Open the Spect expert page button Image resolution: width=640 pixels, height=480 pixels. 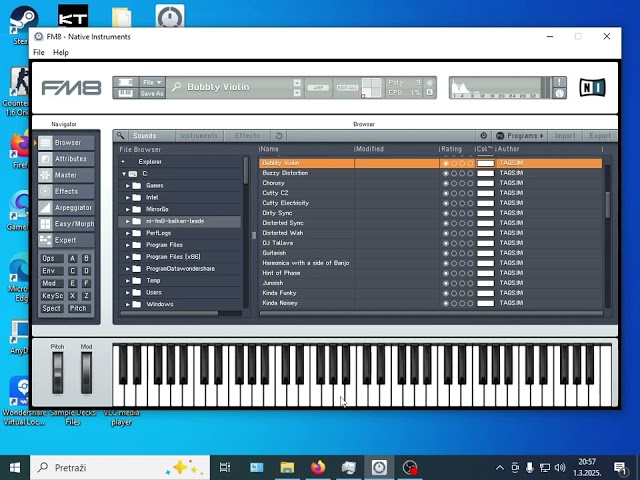(x=52, y=308)
